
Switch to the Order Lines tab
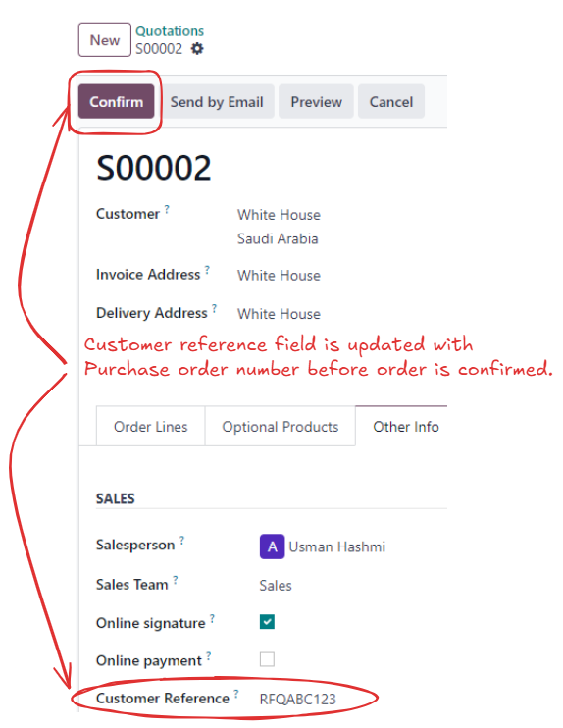pos(151,426)
